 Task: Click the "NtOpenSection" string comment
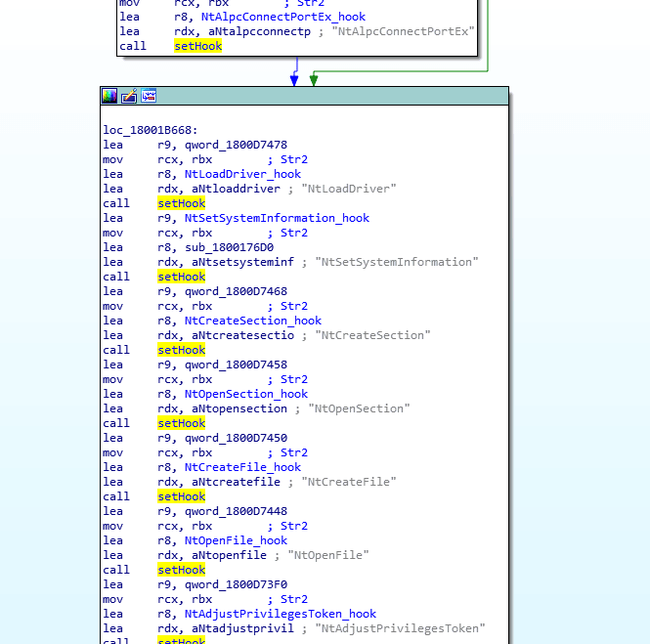point(359,408)
